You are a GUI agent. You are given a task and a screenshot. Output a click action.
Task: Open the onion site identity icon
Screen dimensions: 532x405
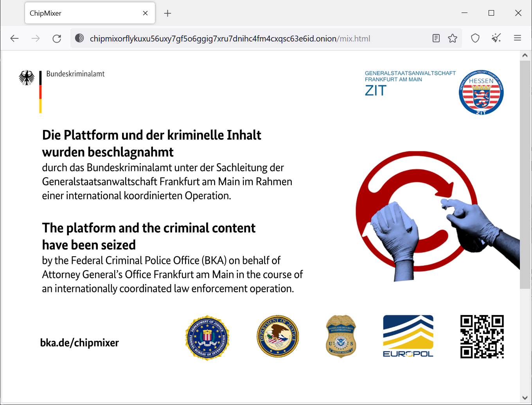point(79,38)
